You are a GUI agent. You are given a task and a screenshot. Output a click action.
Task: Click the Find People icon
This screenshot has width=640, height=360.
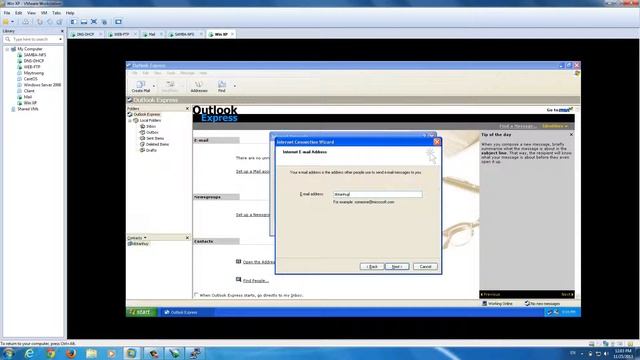(x=238, y=280)
